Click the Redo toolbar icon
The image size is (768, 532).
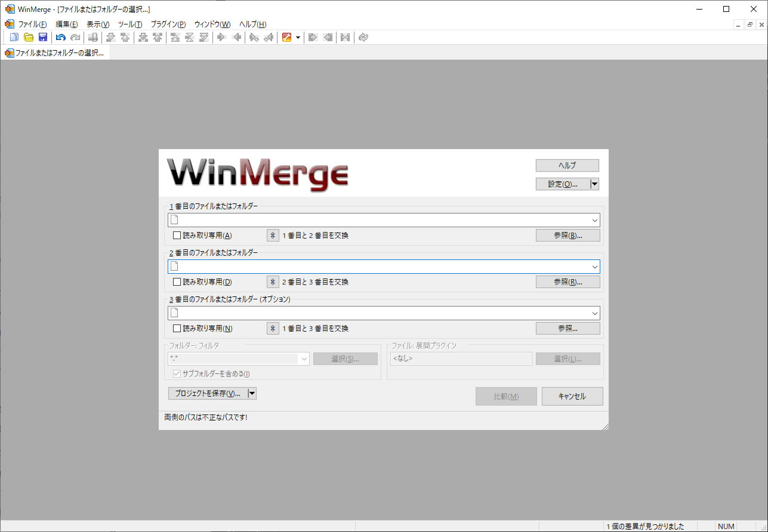click(75, 37)
